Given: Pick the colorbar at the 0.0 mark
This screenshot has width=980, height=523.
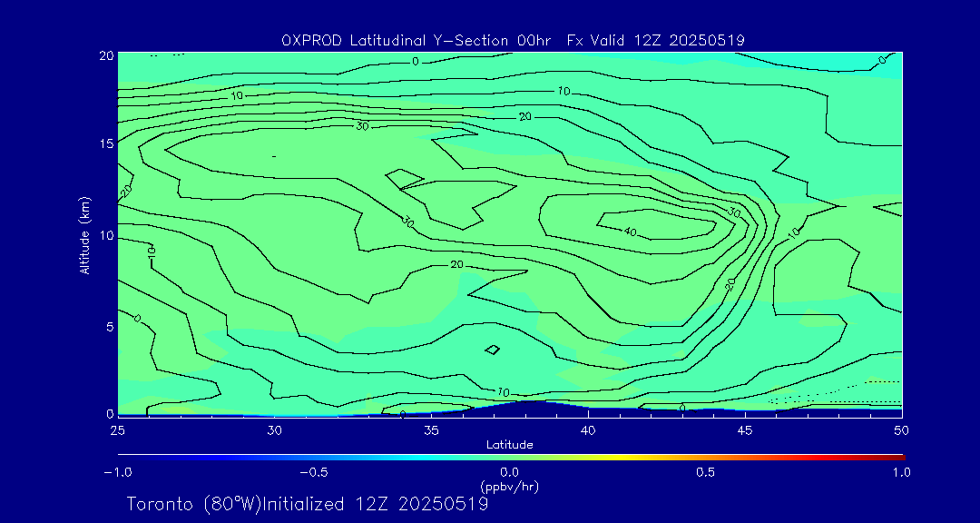Looking at the screenshot, I should tap(510, 457).
